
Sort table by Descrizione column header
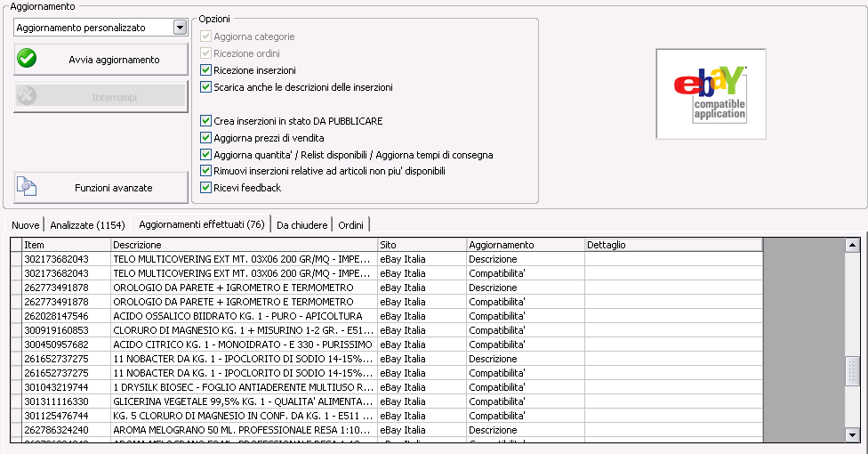(x=244, y=245)
